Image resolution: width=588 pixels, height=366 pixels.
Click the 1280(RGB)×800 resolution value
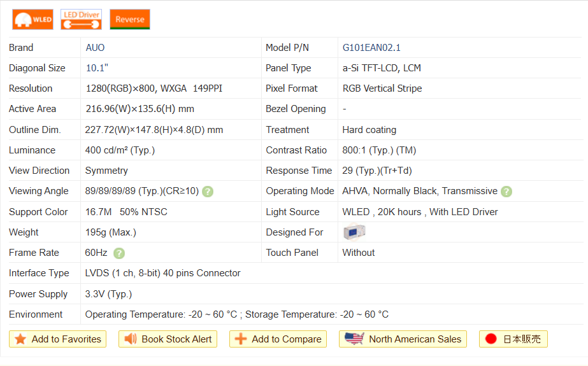120,88
